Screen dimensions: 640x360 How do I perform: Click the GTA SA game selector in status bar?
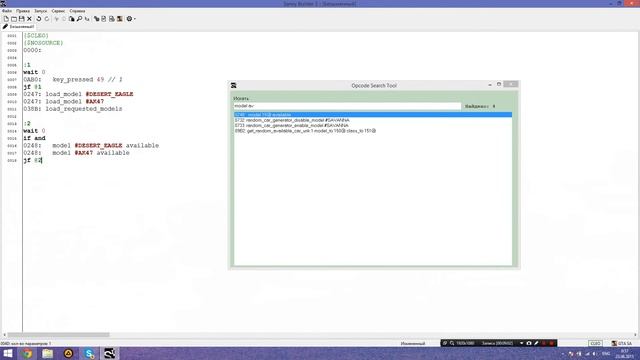pyautogui.click(x=622, y=344)
